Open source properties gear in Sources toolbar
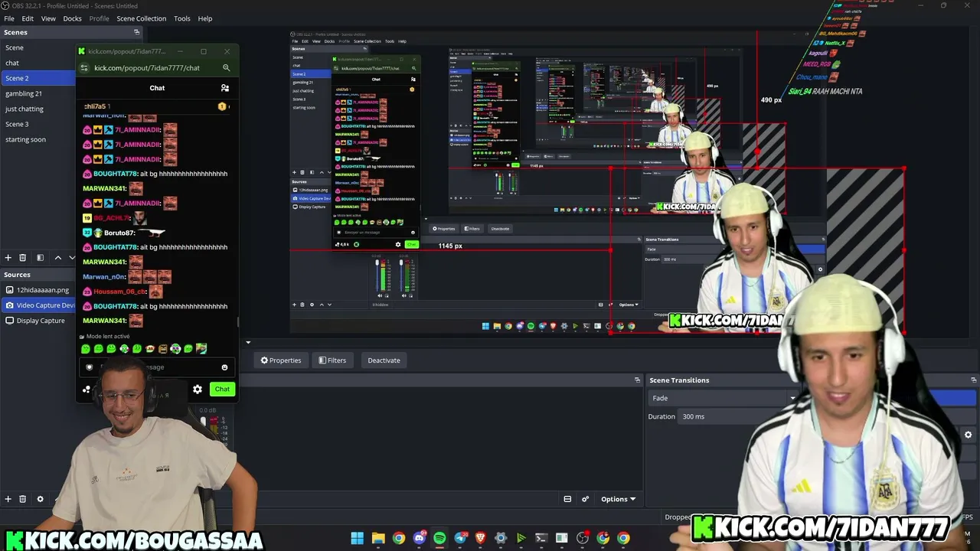Image resolution: width=980 pixels, height=551 pixels. (40, 499)
